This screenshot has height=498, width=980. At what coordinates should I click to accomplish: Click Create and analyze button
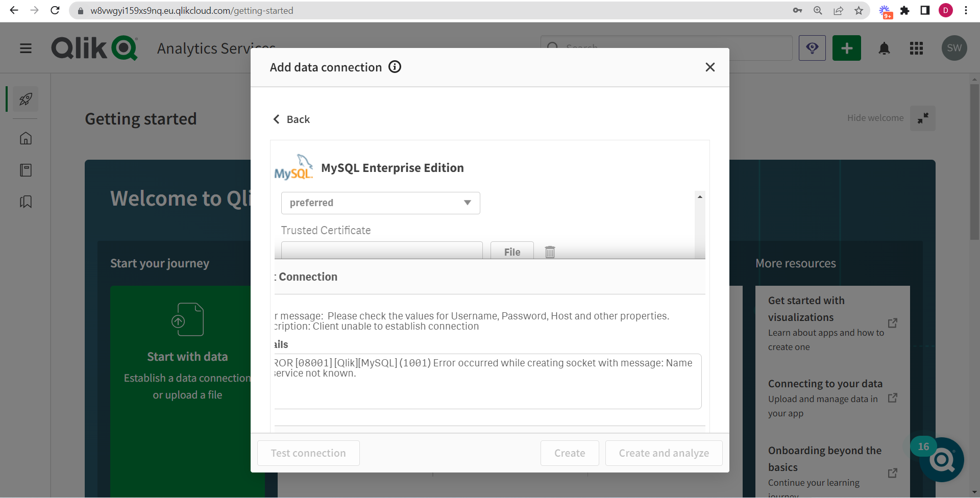[x=664, y=453]
